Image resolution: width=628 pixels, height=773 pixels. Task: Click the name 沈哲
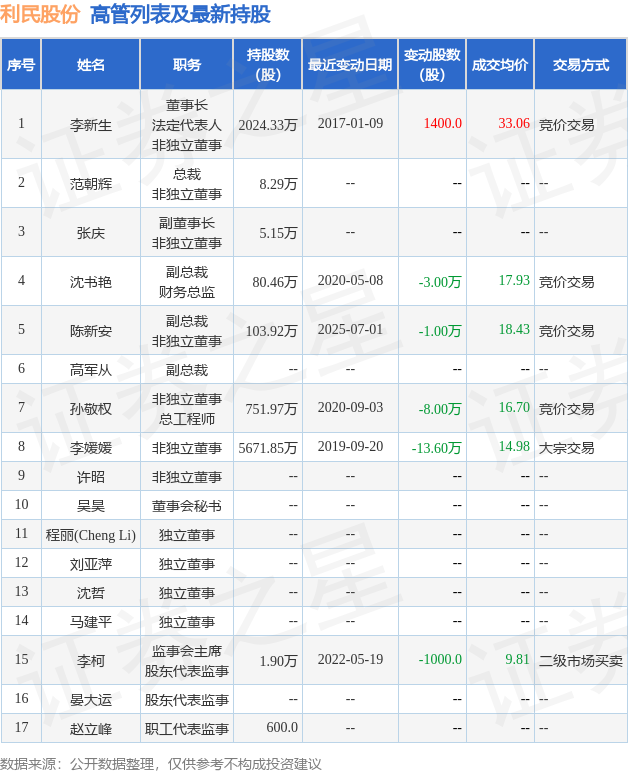[x=91, y=593]
